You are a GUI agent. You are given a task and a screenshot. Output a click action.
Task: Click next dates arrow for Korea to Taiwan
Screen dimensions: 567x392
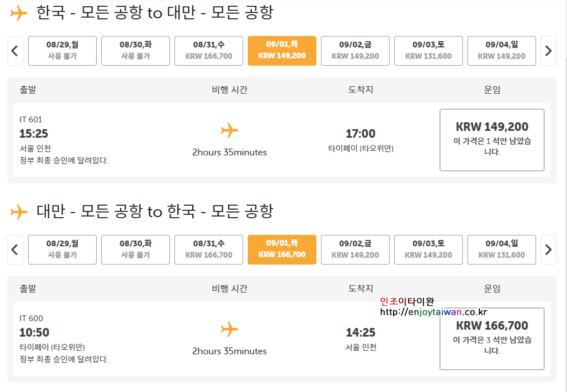[x=548, y=51]
